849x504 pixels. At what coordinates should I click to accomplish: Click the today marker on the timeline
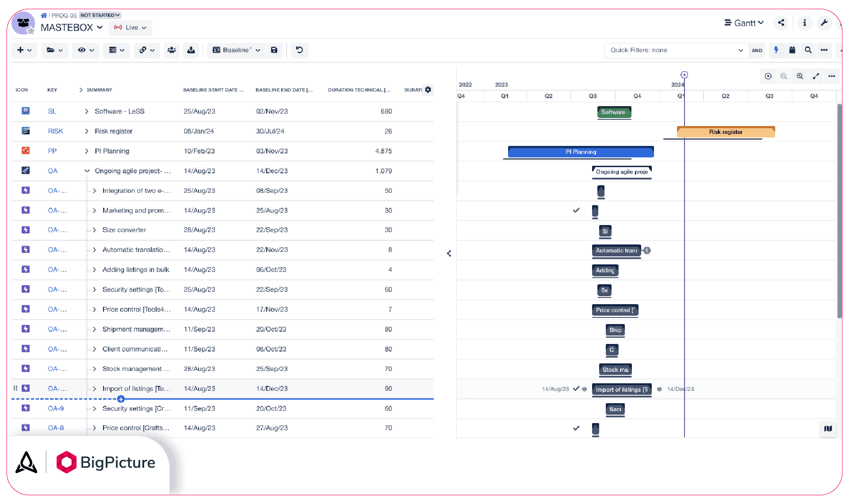[684, 75]
